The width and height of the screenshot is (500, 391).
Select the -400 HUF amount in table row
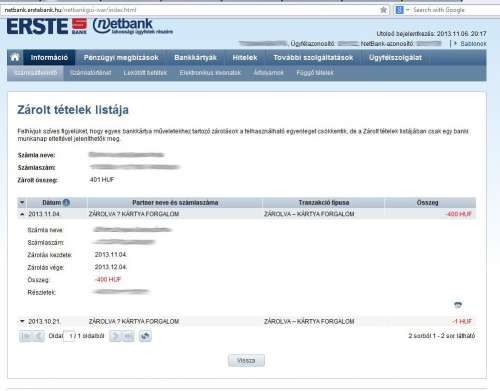[x=459, y=214]
